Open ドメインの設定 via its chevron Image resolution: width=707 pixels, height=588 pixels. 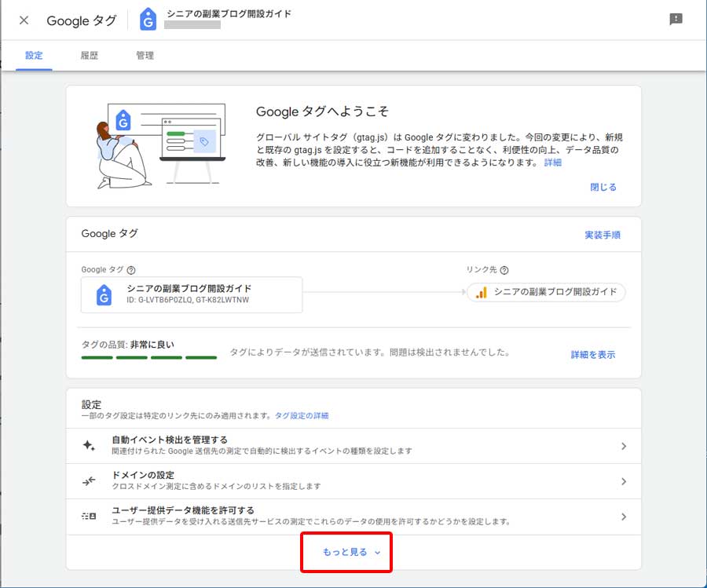point(623,481)
